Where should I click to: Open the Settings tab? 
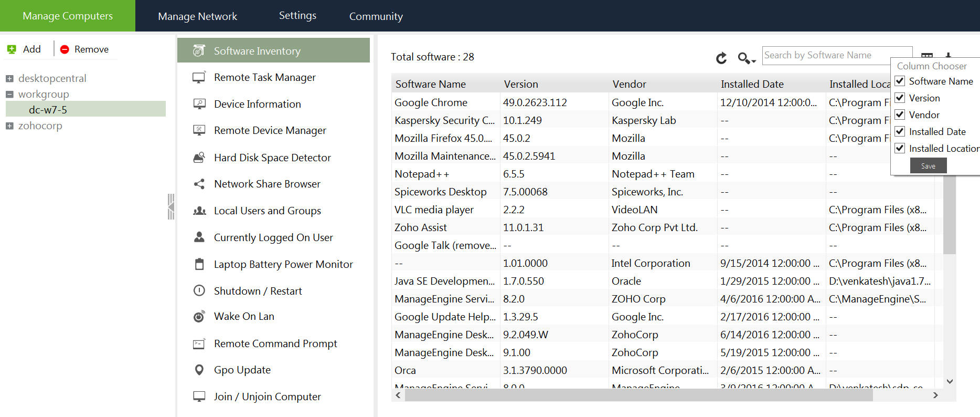click(x=297, y=16)
